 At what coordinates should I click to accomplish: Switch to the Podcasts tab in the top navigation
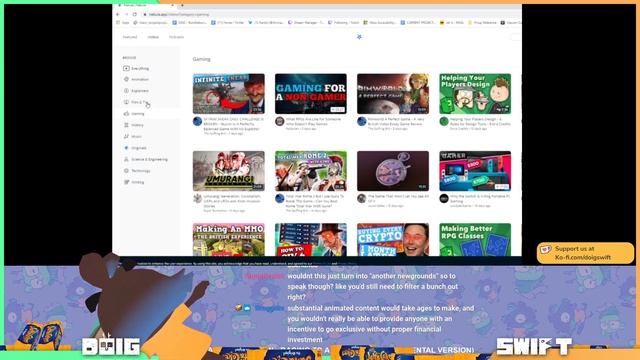click(176, 37)
